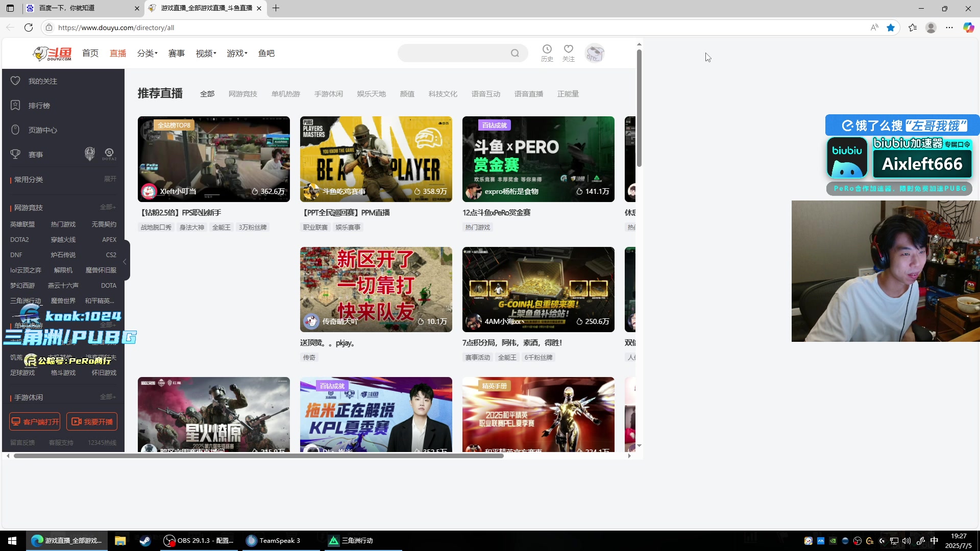The width and height of the screenshot is (980, 551).
Task: Open a new browser tab
Action: click(276, 8)
